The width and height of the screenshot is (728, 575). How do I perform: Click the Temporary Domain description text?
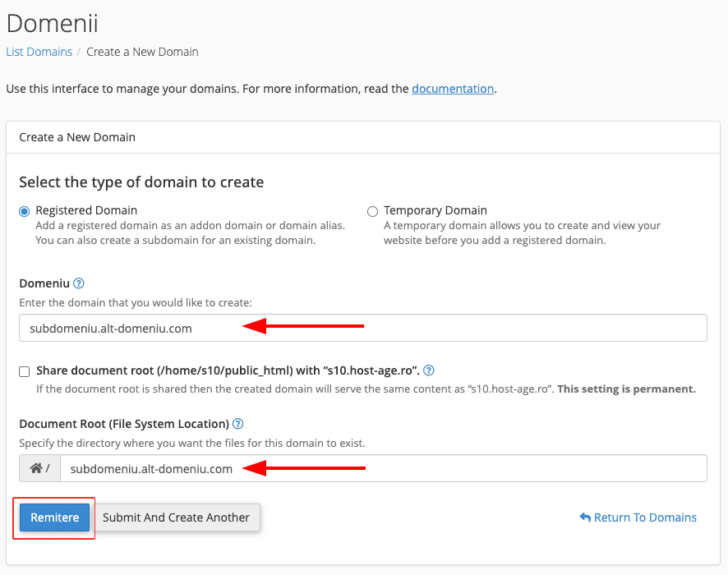(522, 233)
